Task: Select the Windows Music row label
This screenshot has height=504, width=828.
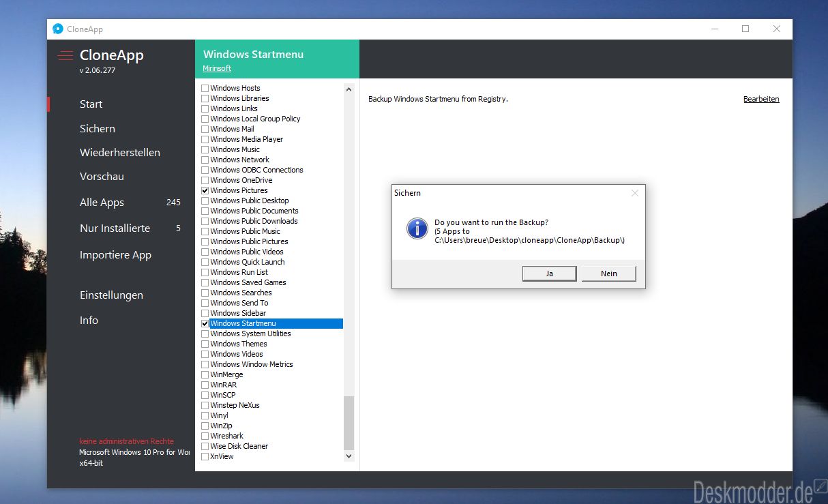Action: coord(235,149)
